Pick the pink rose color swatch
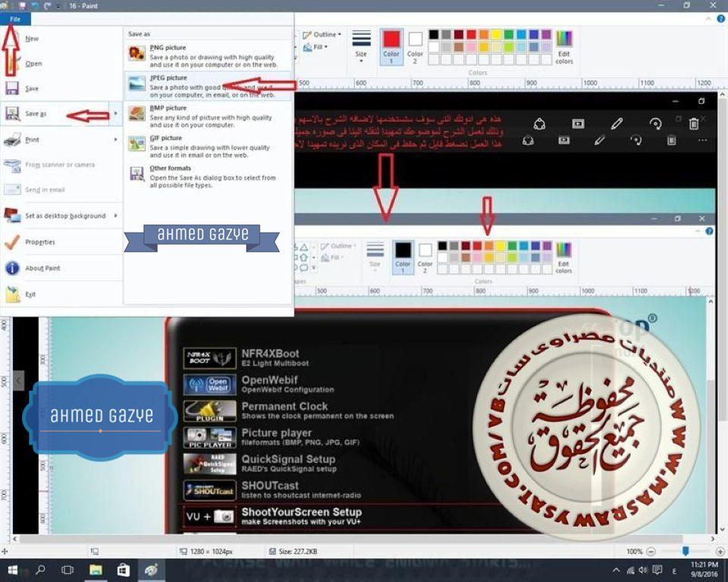Viewport: 728px width, 582px height. pyautogui.click(x=471, y=47)
